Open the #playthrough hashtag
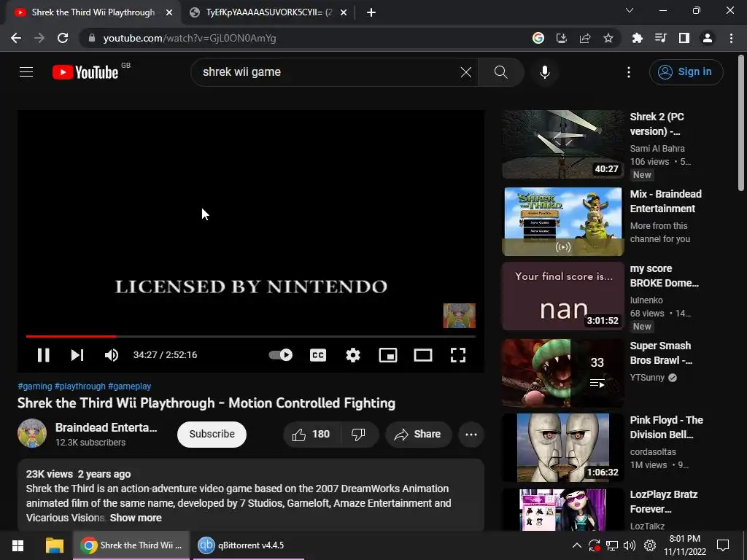This screenshot has height=560, width=747. click(x=80, y=386)
